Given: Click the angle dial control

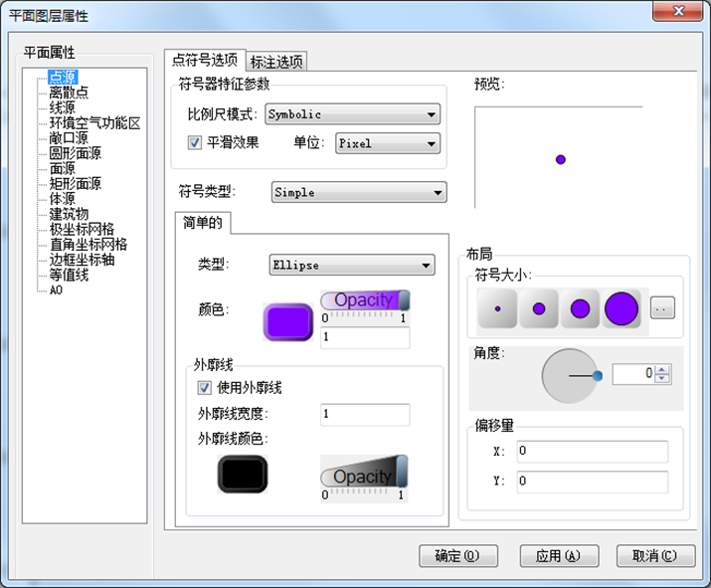Looking at the screenshot, I should 571,375.
